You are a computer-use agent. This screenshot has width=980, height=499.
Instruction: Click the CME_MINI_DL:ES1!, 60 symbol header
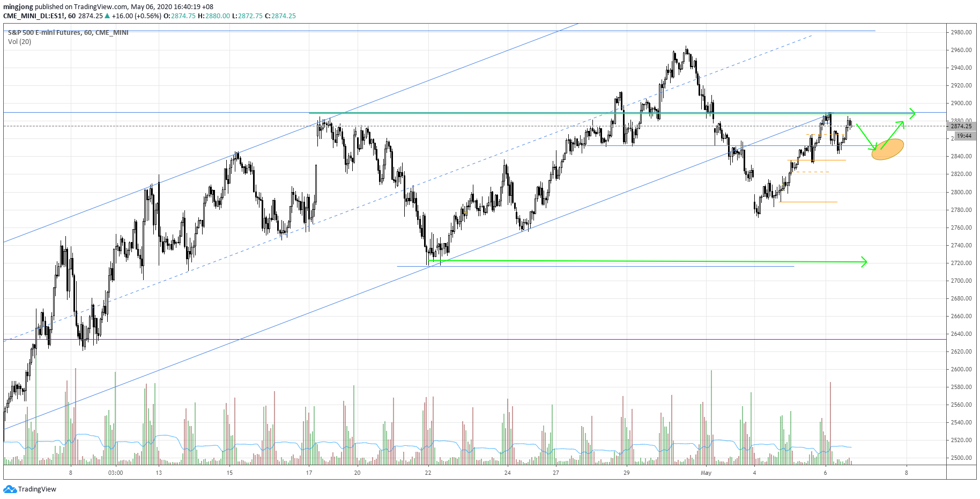[39, 16]
